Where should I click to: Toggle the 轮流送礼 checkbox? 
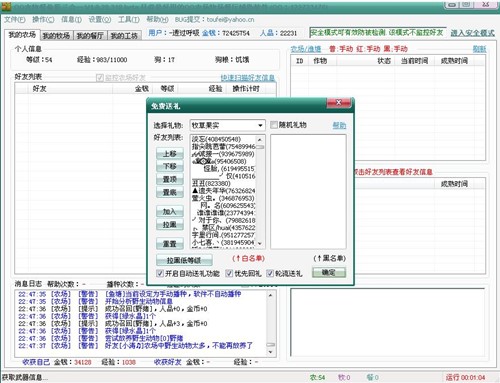click(270, 273)
